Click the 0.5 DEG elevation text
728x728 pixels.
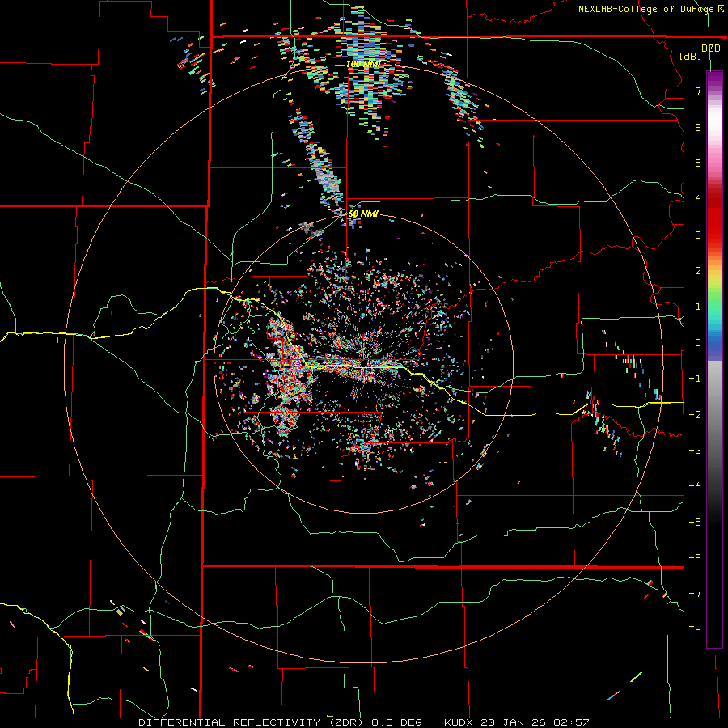tap(396, 722)
